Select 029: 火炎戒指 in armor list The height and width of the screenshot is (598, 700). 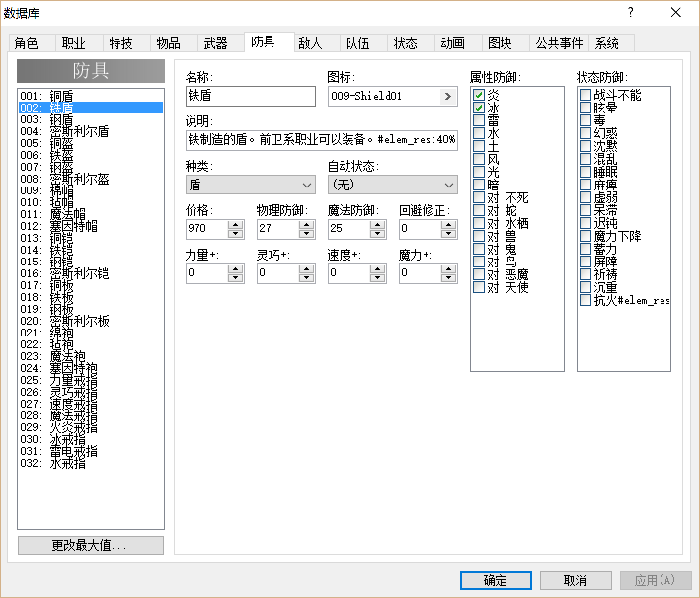click(x=91, y=427)
